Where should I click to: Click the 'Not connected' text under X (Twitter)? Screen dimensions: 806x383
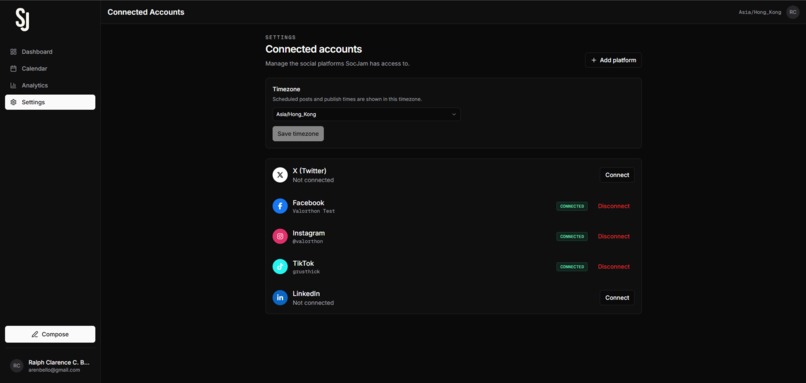point(313,180)
